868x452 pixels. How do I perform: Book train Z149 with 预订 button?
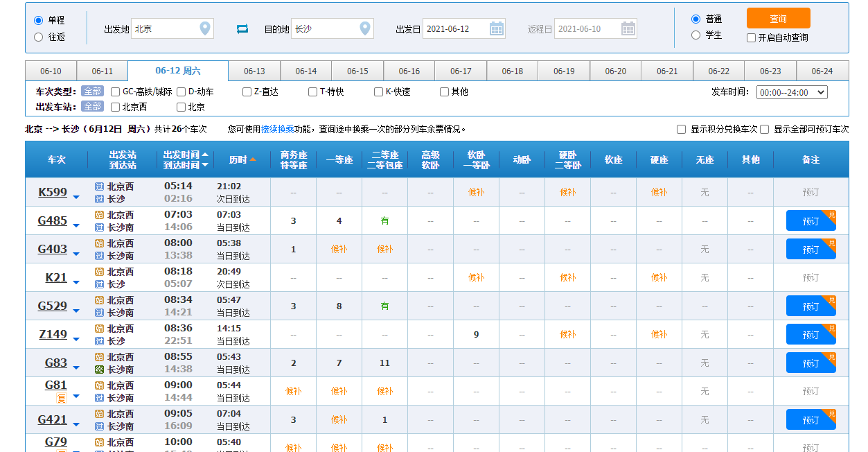(x=811, y=335)
